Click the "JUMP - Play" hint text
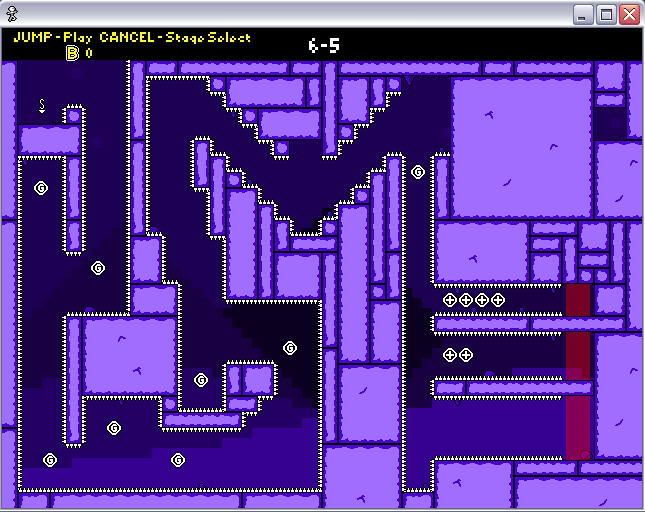Screen dimensions: 645x512 pyautogui.click(x=53, y=37)
